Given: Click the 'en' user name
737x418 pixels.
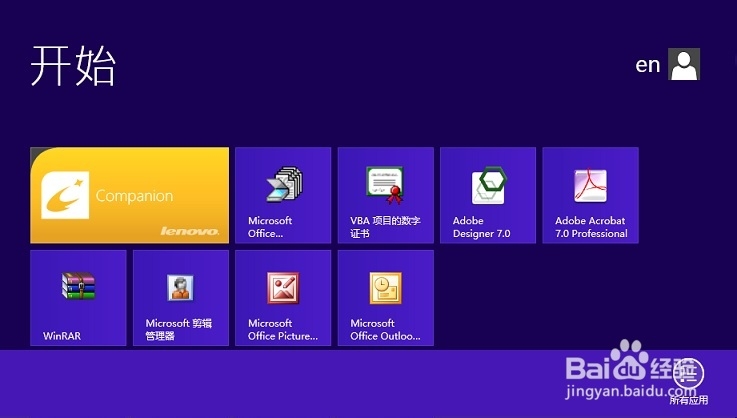Looking at the screenshot, I should [648, 65].
